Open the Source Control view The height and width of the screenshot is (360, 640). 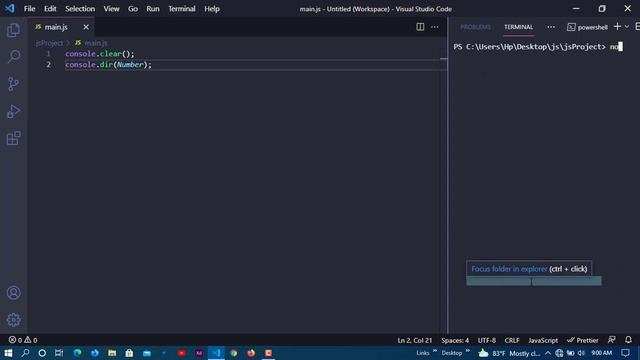13,84
